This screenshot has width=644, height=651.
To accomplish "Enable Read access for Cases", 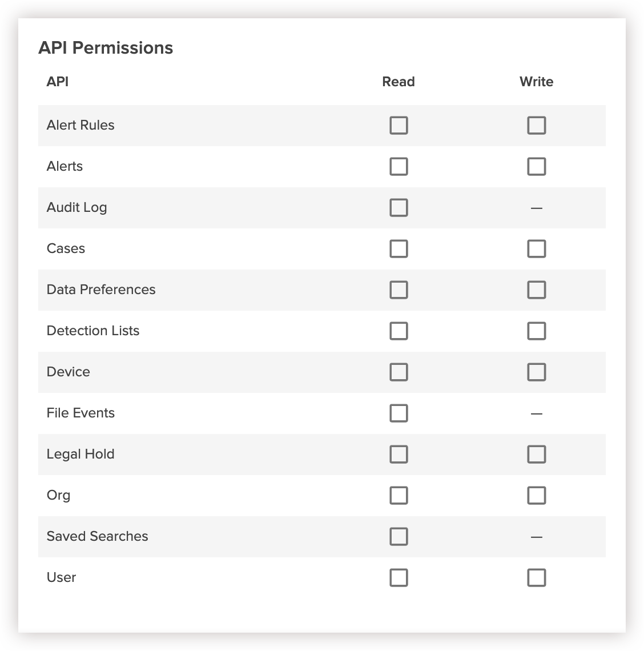I will coord(399,248).
